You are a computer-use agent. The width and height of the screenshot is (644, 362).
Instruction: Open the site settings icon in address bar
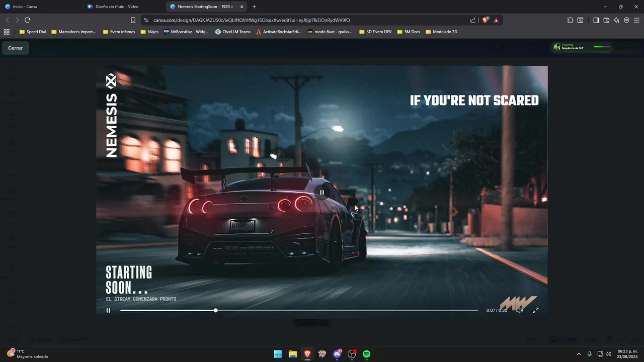coord(146,20)
